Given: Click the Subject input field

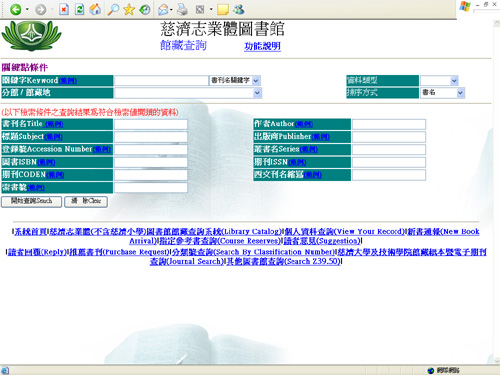Looking at the screenshot, I should pyautogui.click(x=151, y=137).
